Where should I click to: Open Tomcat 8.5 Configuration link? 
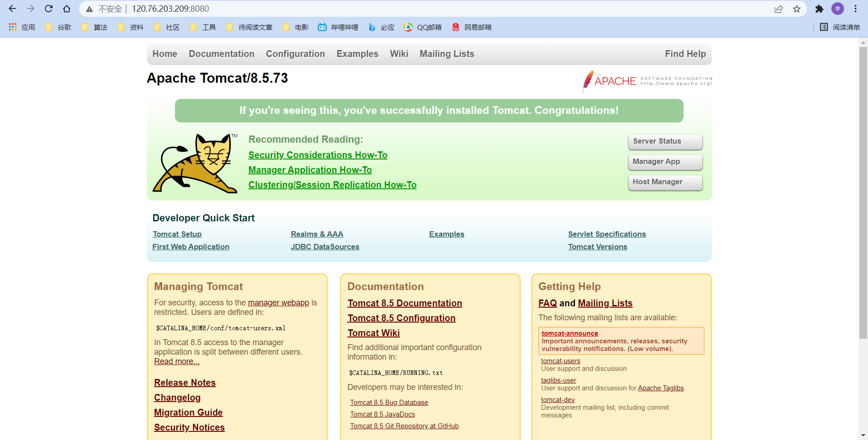[x=401, y=318]
